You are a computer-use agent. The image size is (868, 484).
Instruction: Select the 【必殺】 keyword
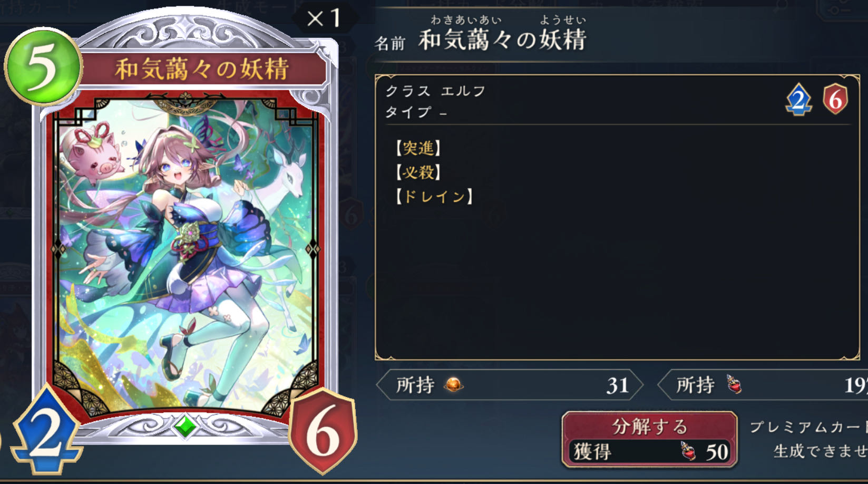[418, 172]
